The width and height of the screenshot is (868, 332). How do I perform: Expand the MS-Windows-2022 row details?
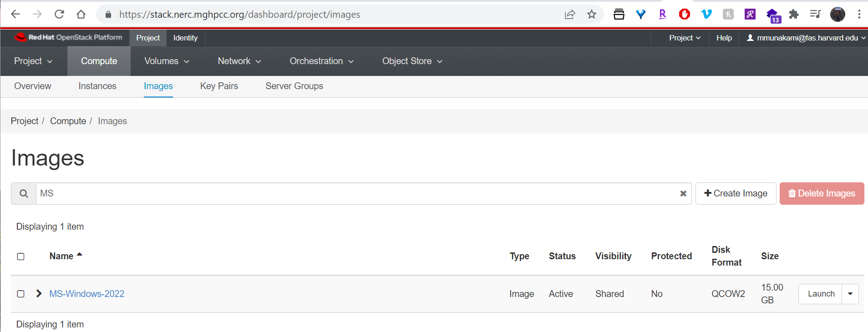39,294
